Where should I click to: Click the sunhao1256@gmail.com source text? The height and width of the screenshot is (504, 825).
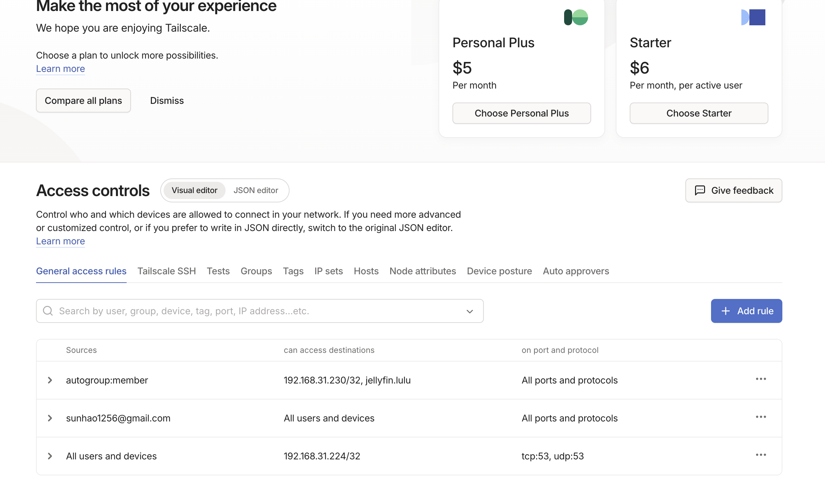pos(118,418)
